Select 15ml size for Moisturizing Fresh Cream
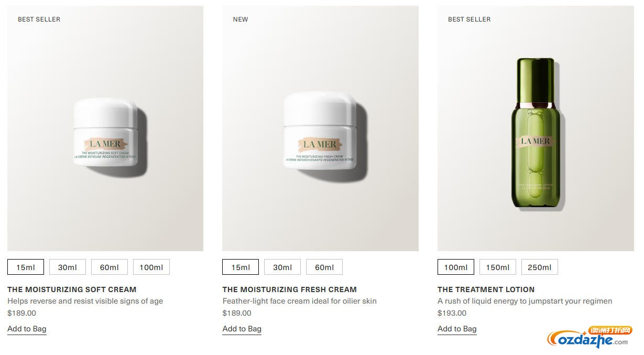Image resolution: width=644 pixels, height=355 pixels. pyautogui.click(x=241, y=267)
